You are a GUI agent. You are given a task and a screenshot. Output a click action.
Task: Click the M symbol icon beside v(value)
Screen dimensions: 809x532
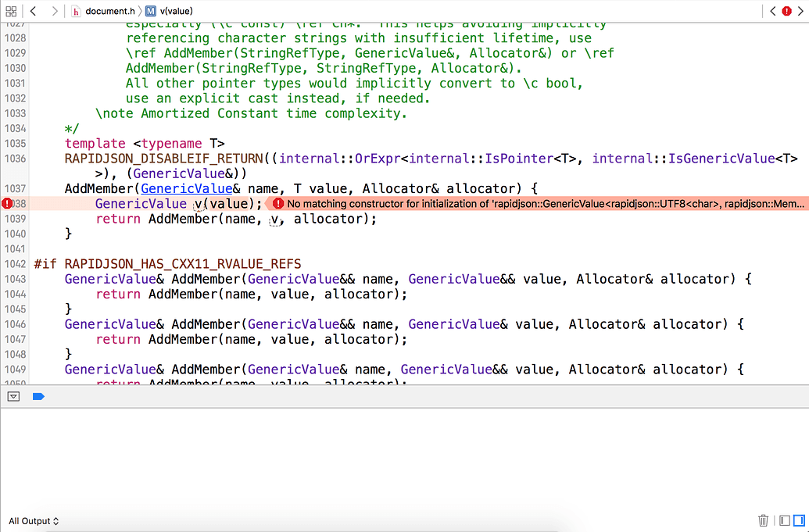(149, 11)
